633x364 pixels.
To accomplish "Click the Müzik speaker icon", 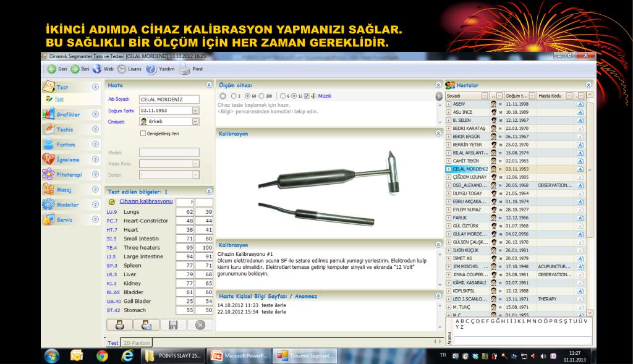I will pos(313,96).
